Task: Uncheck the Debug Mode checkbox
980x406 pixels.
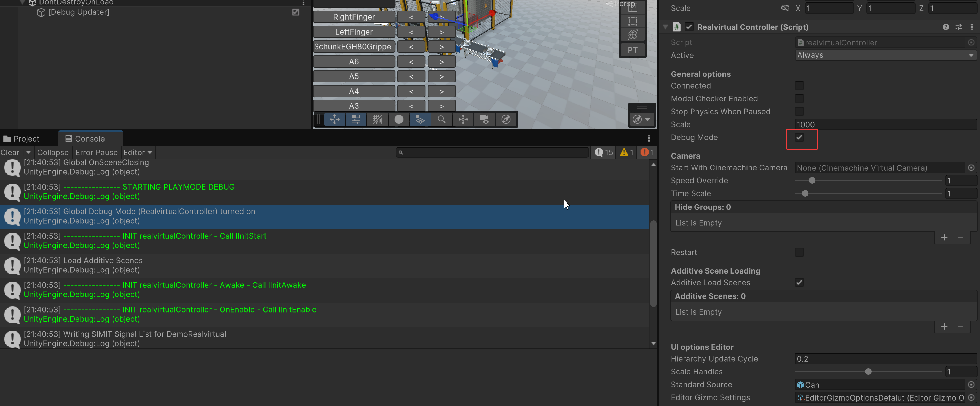Action: 799,137
